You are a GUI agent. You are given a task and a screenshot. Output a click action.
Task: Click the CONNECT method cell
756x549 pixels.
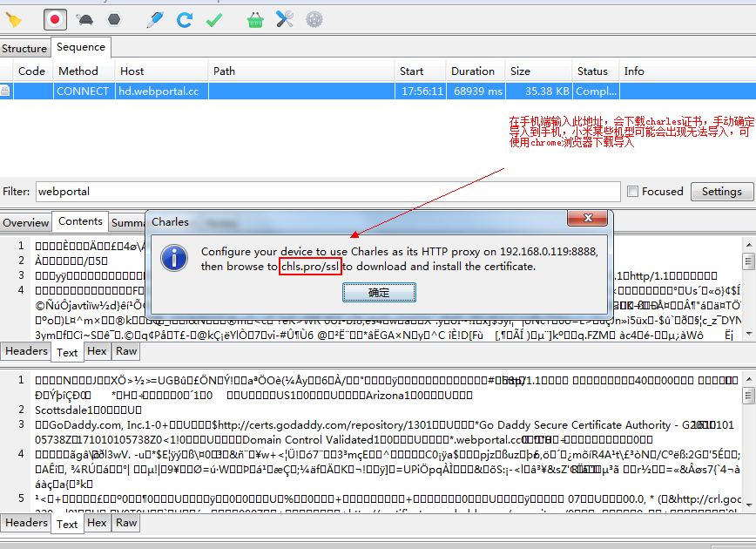tap(83, 91)
